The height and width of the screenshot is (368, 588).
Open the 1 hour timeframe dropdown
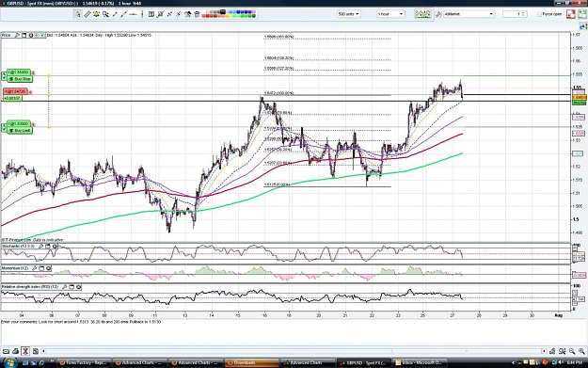(390, 14)
